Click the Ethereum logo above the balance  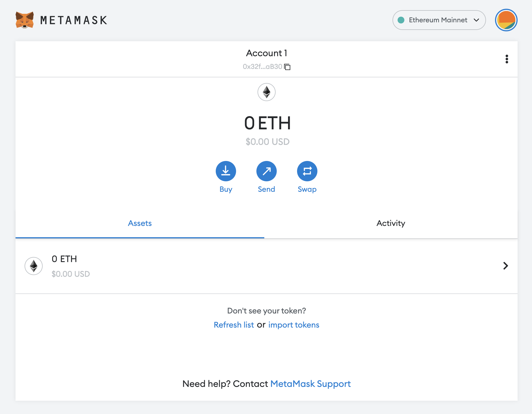click(x=266, y=92)
